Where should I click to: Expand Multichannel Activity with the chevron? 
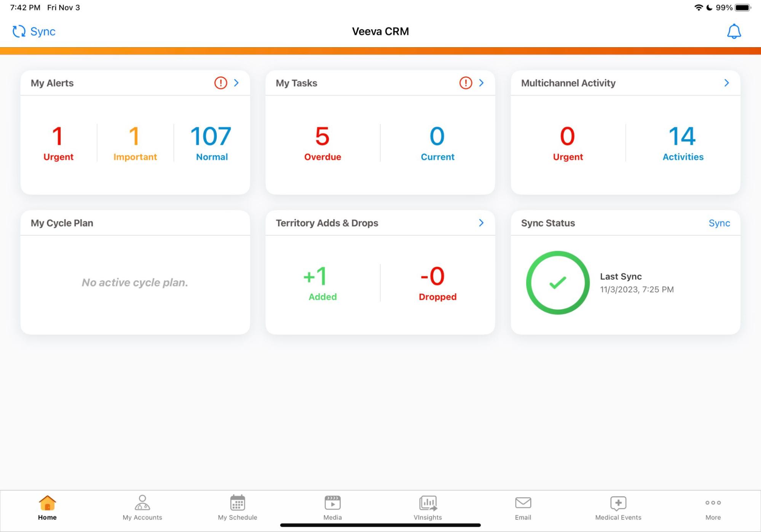click(726, 83)
